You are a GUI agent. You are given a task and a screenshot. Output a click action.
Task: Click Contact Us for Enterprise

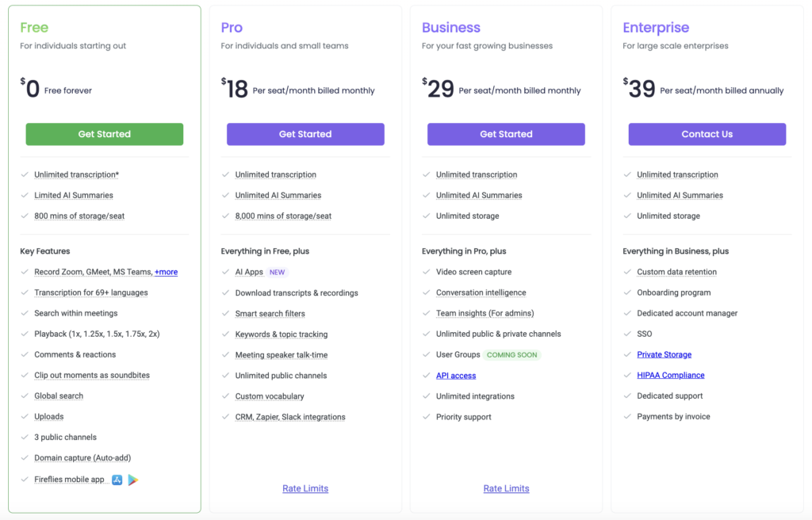[x=707, y=134]
